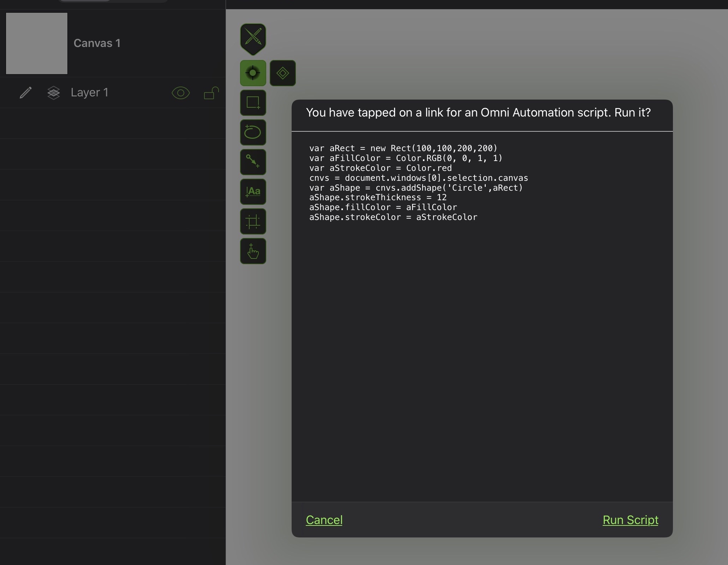The height and width of the screenshot is (565, 728).
Task: Tap the layers stack icon for Layer 1
Action: pos(53,93)
